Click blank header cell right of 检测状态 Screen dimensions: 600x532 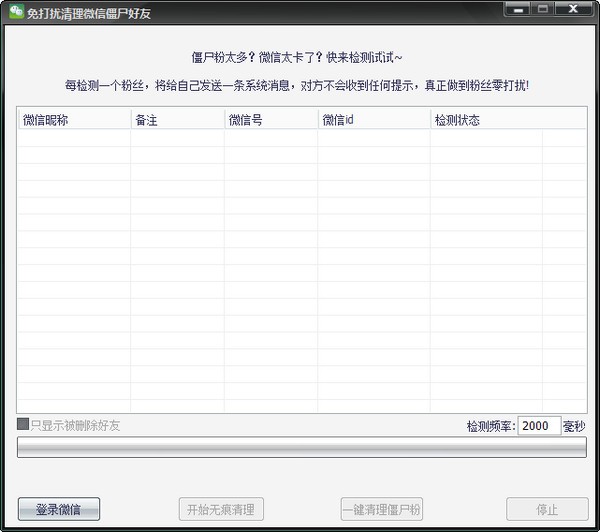[x=564, y=120]
